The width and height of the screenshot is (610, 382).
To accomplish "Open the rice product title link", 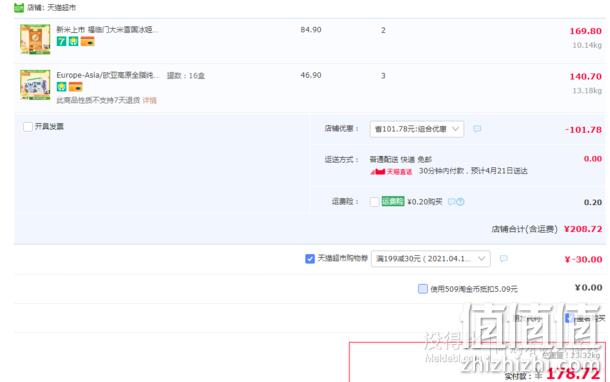I will pyautogui.click(x=107, y=30).
